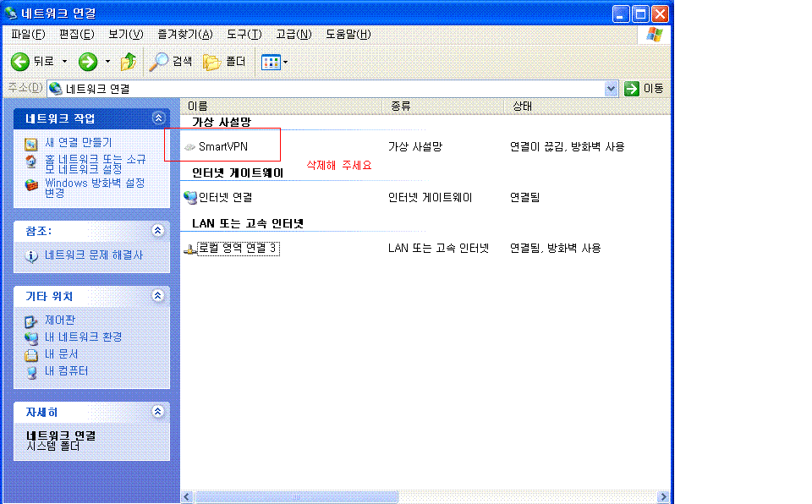
Task: Click the 인터넷 게이트웨이 group heading
Action: [x=238, y=173]
